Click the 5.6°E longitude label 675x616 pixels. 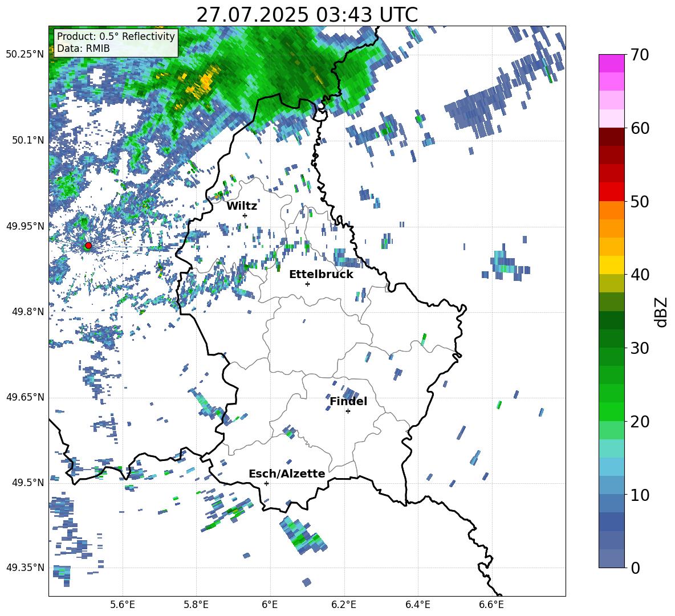(x=123, y=605)
